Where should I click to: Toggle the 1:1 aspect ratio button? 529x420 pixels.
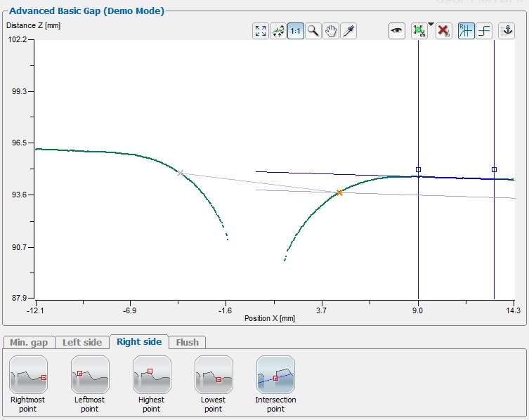(296, 31)
